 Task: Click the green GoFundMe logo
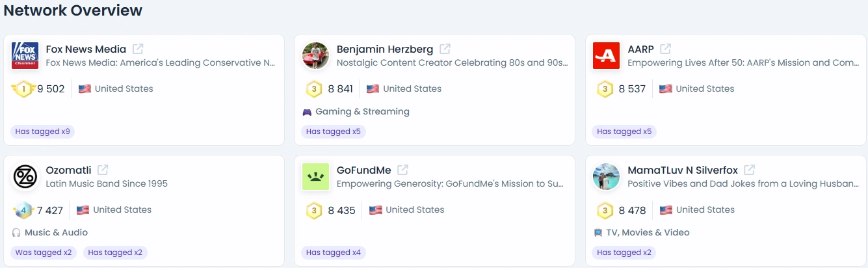pyautogui.click(x=316, y=176)
